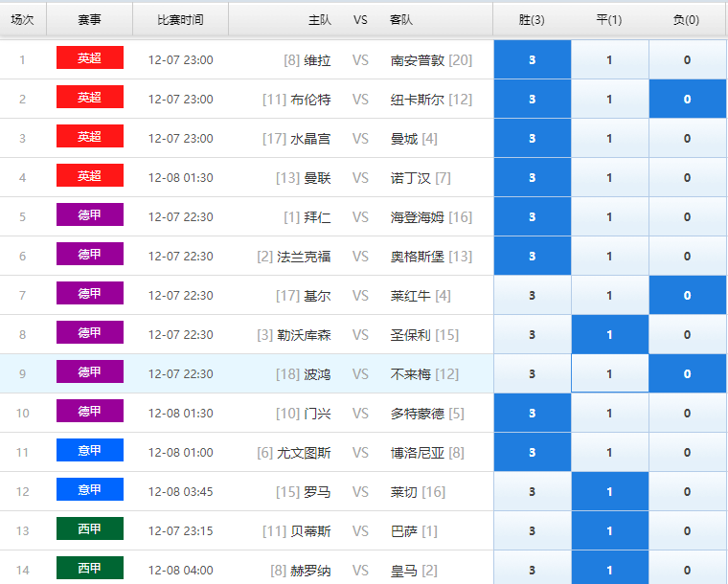The image size is (728, 584).
Task: Click home team 法兰克福
Action: 304,257
